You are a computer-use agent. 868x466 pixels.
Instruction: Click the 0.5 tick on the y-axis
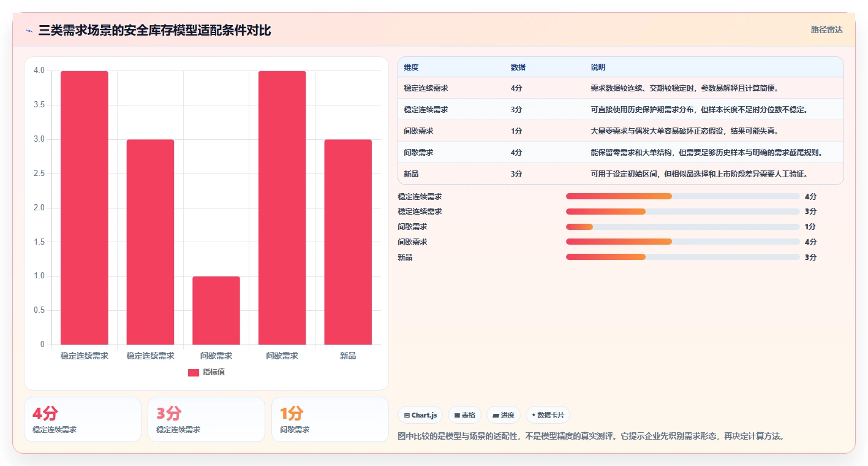pyautogui.click(x=39, y=310)
